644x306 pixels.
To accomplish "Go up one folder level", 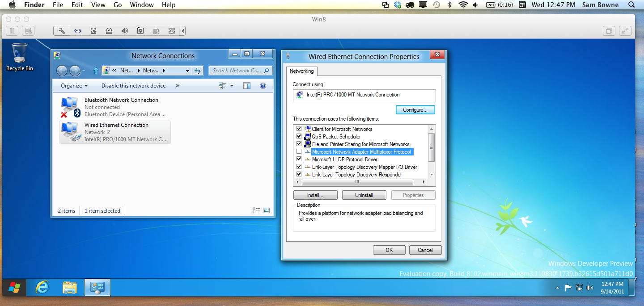I will 95,71.
